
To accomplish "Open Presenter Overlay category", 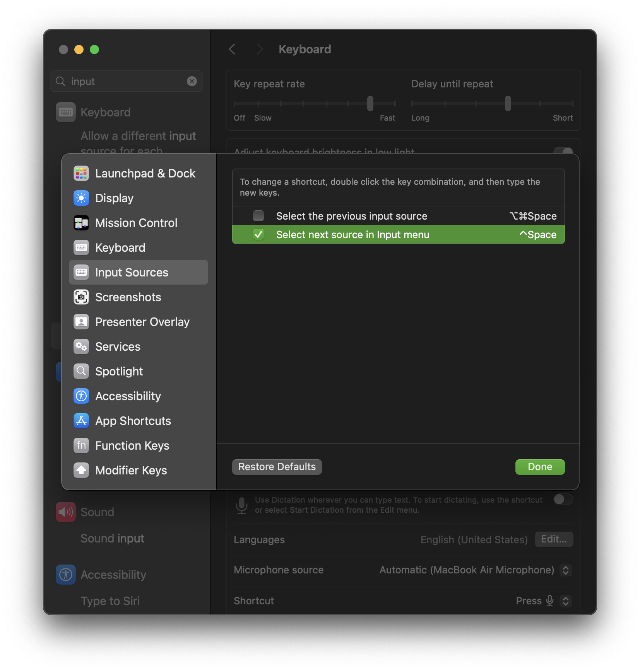I will point(139,322).
